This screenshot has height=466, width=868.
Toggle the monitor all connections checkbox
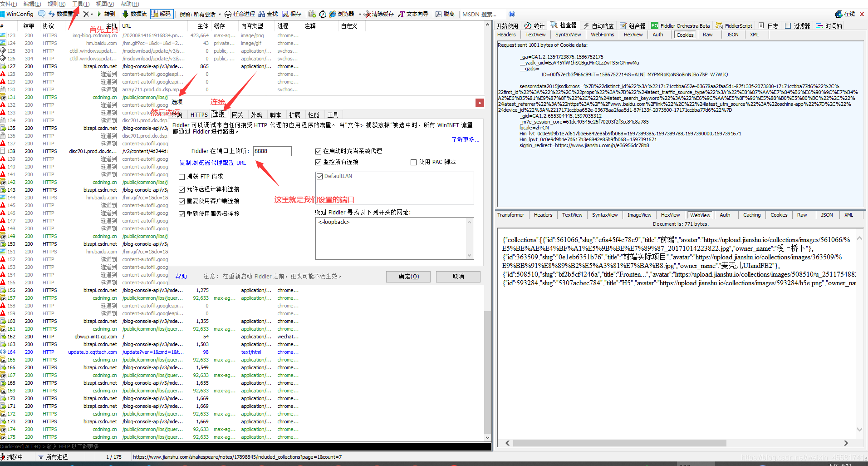[x=318, y=162]
